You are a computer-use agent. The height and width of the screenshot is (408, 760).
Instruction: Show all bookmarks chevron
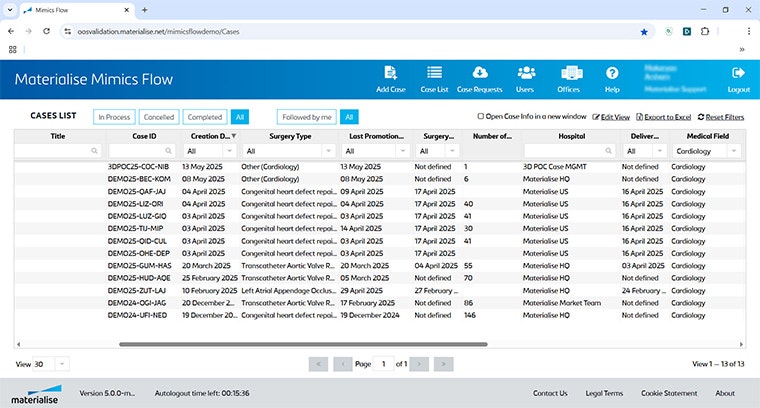point(742,49)
